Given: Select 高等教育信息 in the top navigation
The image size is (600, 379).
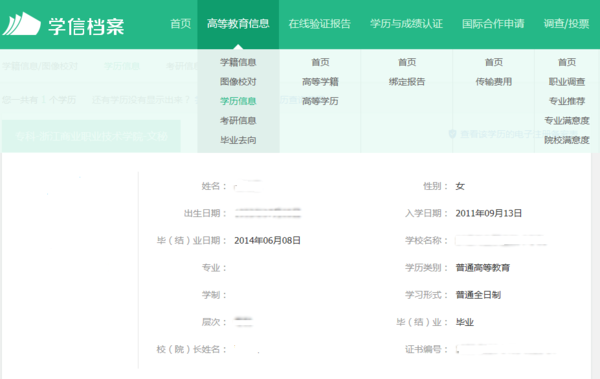Looking at the screenshot, I should (238, 24).
